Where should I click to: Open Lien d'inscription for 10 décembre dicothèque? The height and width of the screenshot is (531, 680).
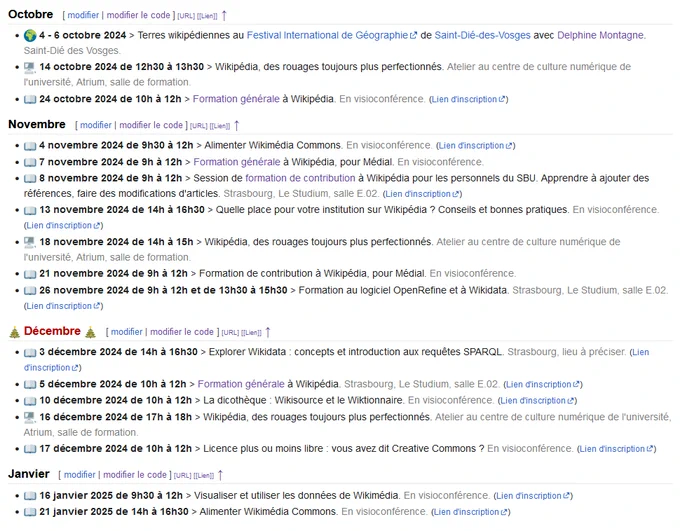coord(537,400)
